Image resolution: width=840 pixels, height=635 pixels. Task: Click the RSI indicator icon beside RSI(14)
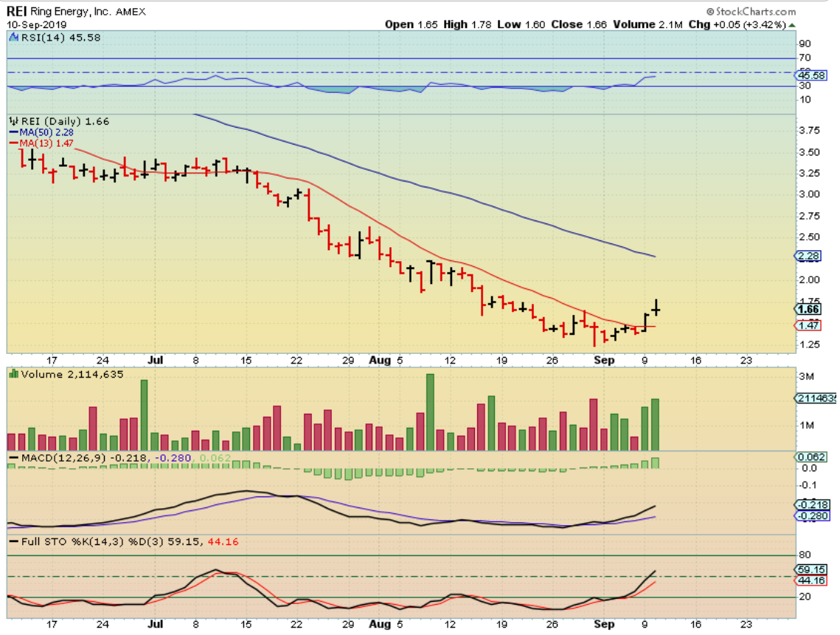tap(14, 38)
